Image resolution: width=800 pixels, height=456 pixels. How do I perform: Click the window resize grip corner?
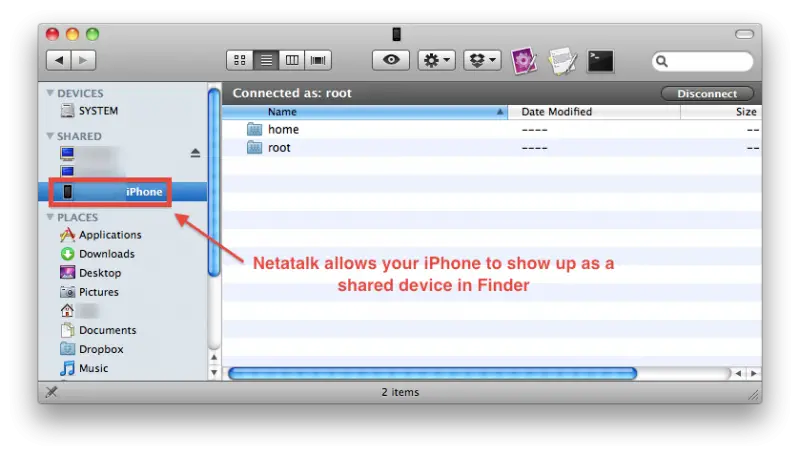(x=753, y=394)
